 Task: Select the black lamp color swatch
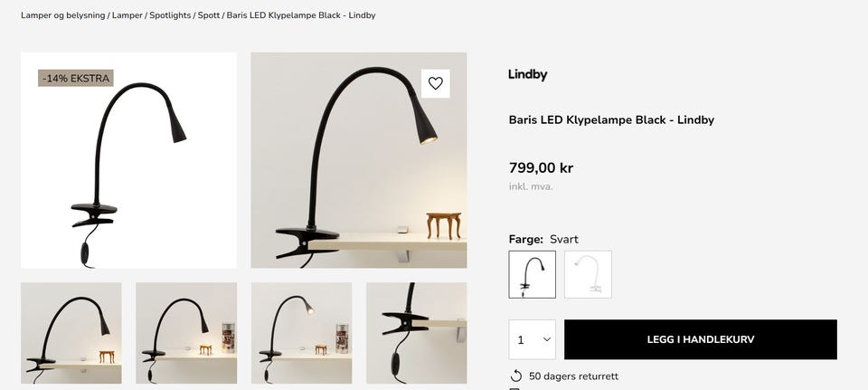(x=532, y=274)
